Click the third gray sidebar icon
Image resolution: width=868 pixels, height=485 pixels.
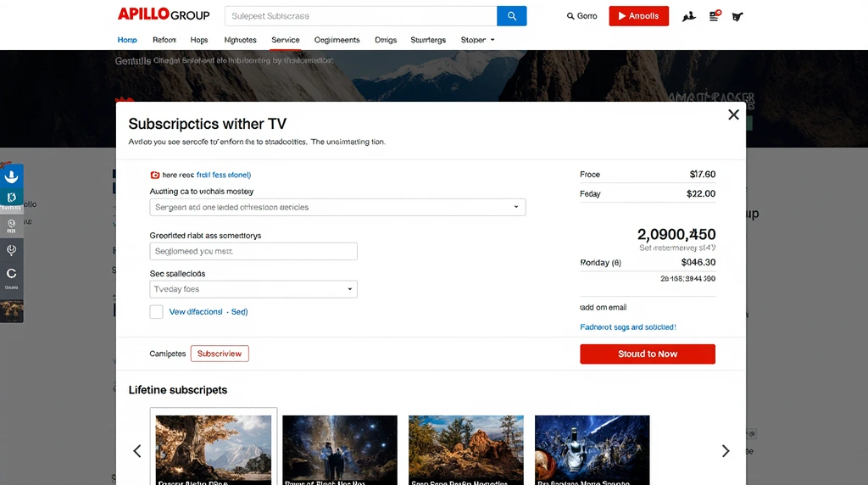(x=11, y=226)
